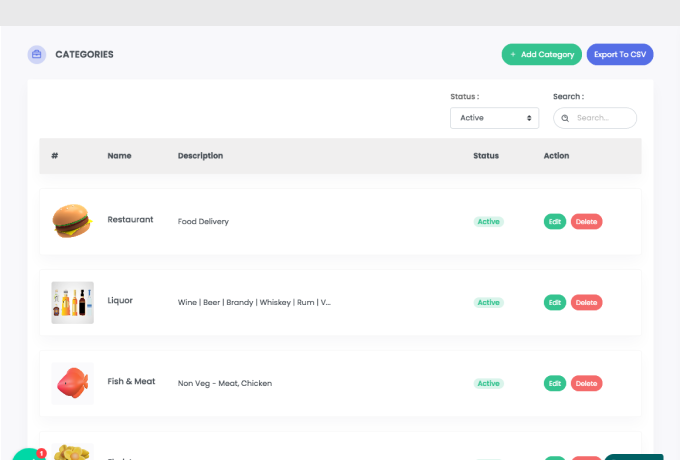This screenshot has height=460, width=680.
Task: Open the Restaurant burger thumbnail
Action: pos(72,221)
